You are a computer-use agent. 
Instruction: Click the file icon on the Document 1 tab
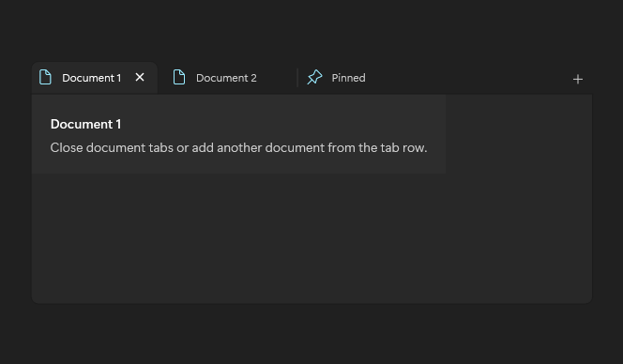(45, 77)
